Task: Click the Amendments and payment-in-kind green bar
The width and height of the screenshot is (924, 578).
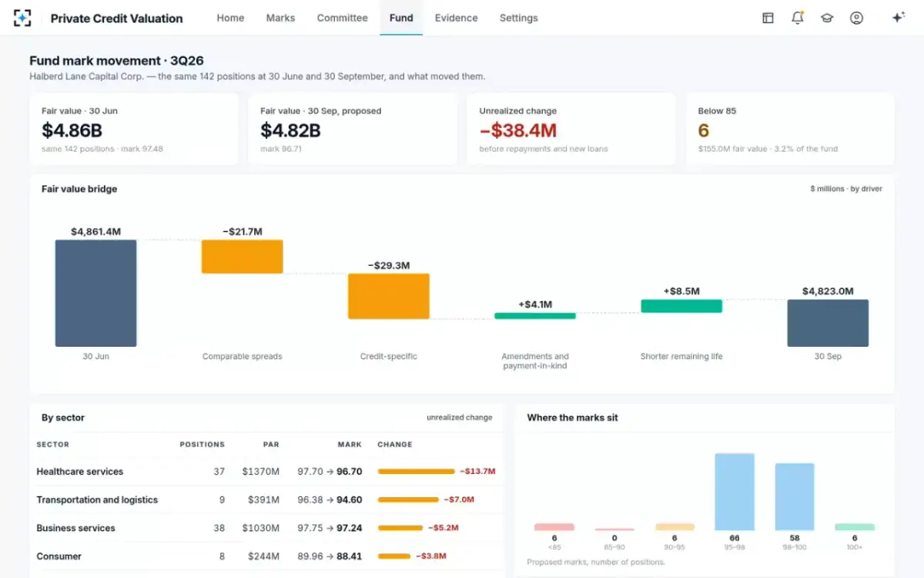Action: tap(534, 316)
